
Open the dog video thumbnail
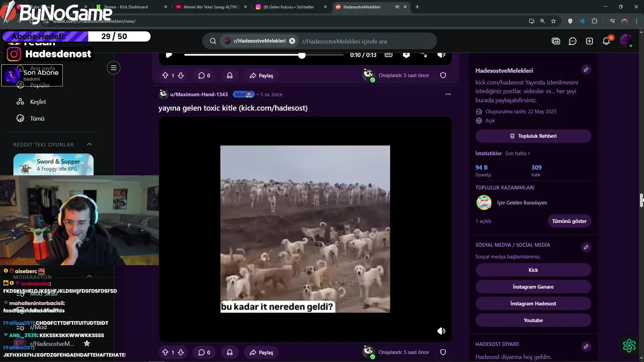(x=305, y=229)
